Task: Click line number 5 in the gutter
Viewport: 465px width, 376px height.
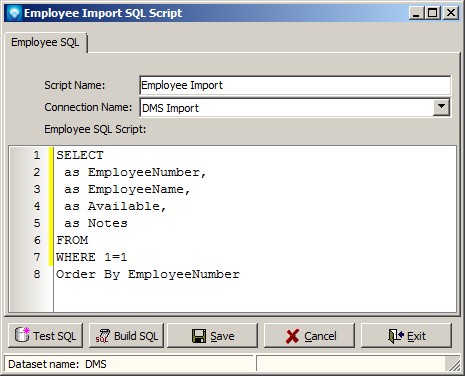Action: click(x=37, y=223)
